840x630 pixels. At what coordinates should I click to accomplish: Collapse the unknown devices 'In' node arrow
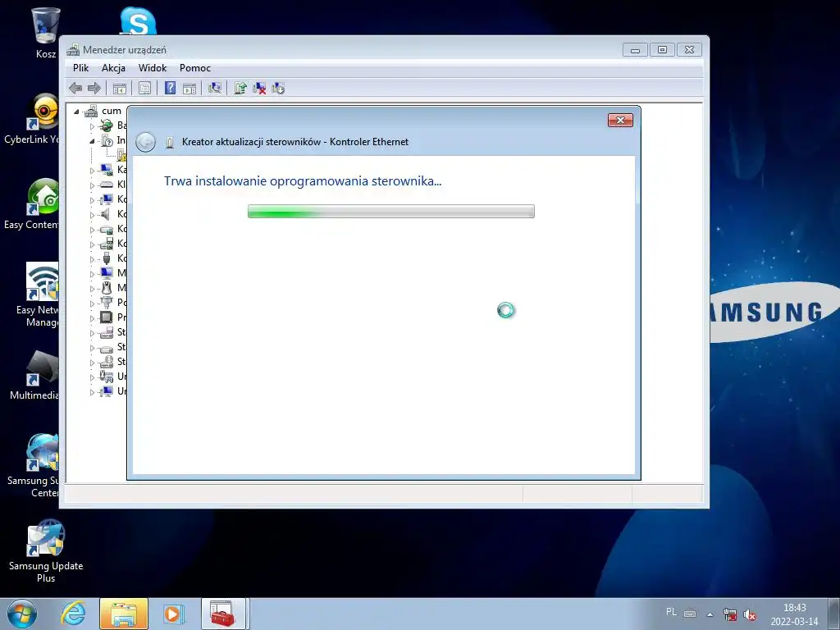click(92, 141)
